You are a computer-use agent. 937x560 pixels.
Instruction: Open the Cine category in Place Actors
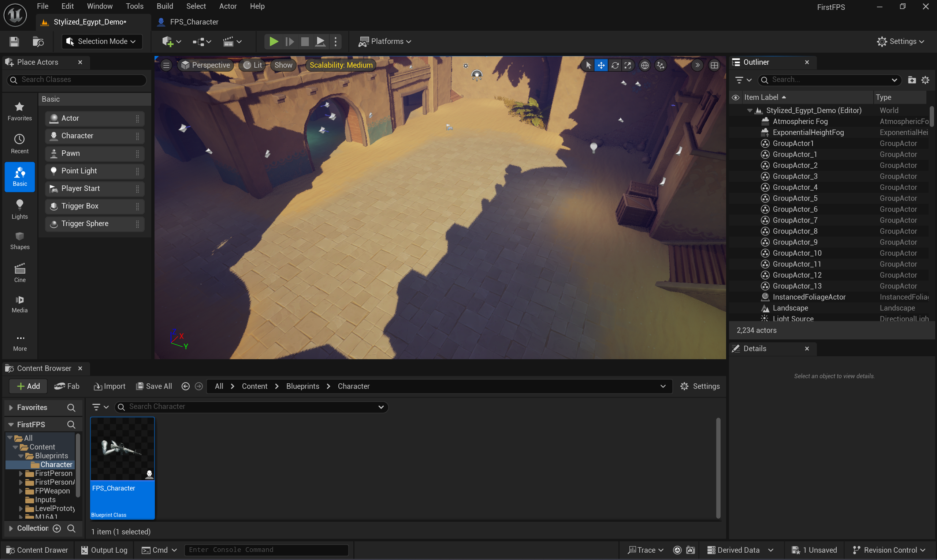[20, 273]
